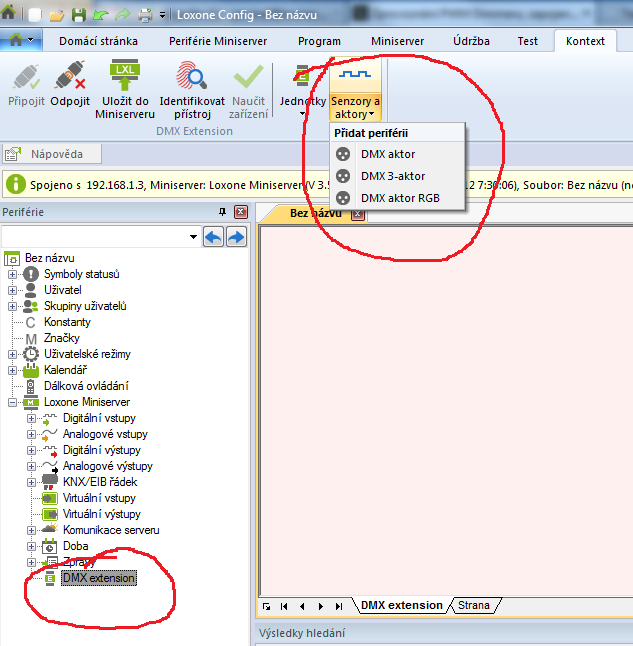Collapse the Loxone Miniserver node

point(13,402)
